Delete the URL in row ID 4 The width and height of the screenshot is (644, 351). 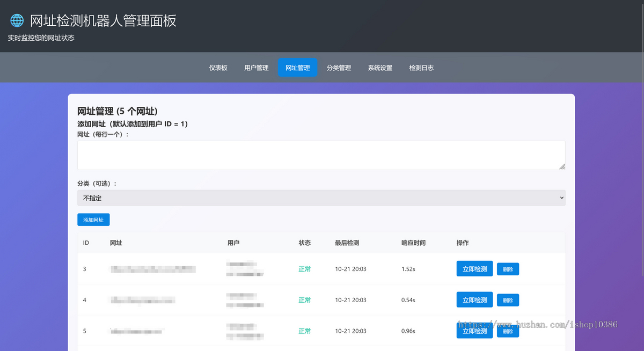(508, 301)
